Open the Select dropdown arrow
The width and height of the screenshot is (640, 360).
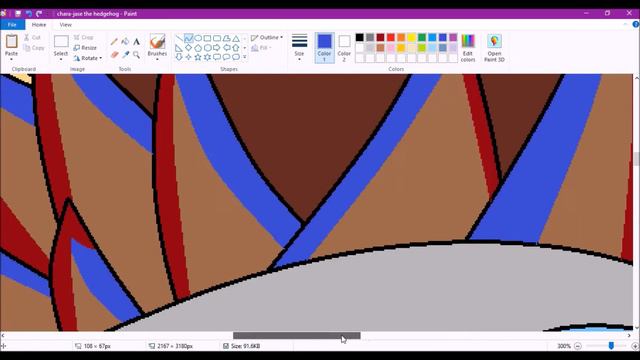(61, 60)
